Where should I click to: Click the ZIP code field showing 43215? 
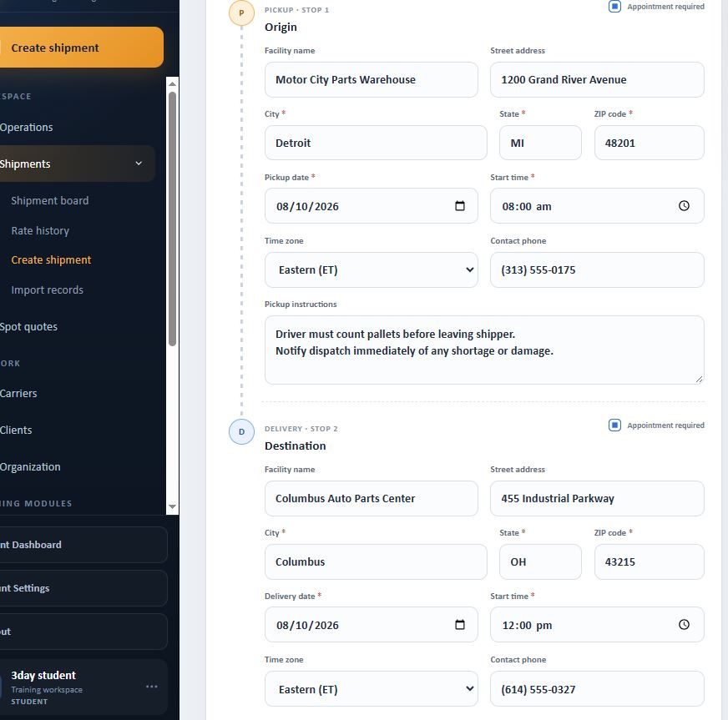pyautogui.click(x=649, y=561)
